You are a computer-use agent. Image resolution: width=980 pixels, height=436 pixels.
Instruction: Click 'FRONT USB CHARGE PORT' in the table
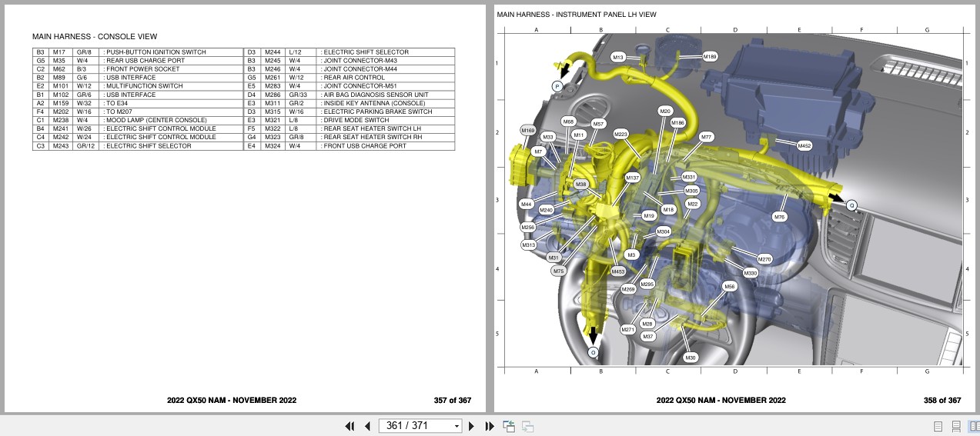pyautogui.click(x=366, y=145)
